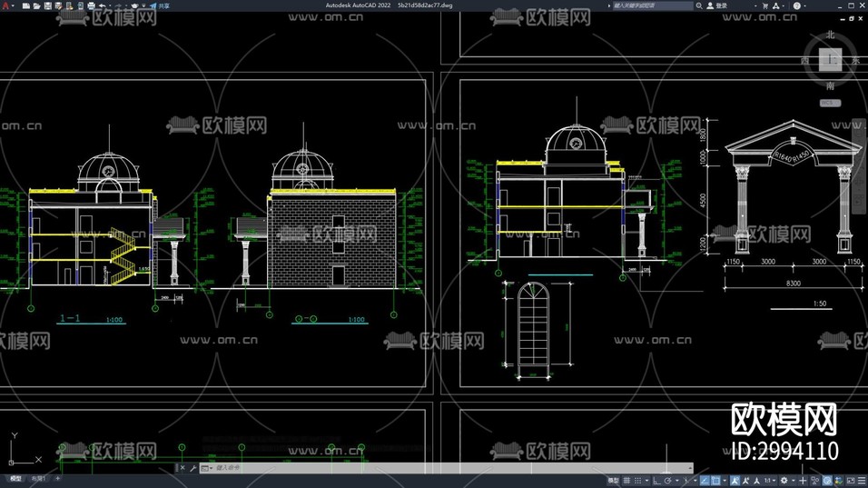Expand the workspace switching dropdown arrow
The image size is (868, 488).
pyautogui.click(x=794, y=481)
